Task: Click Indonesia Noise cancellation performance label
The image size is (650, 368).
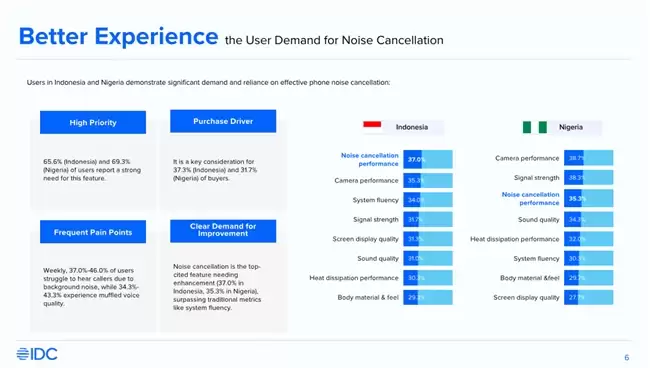Action: [370, 160]
